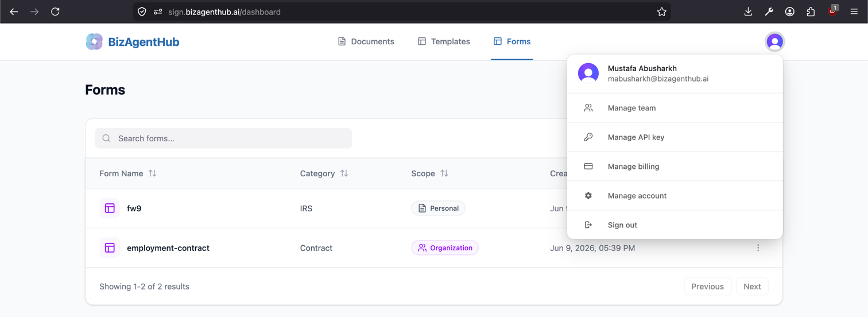The image size is (868, 317).
Task: Click the employment-contract form icon
Action: tap(110, 248)
